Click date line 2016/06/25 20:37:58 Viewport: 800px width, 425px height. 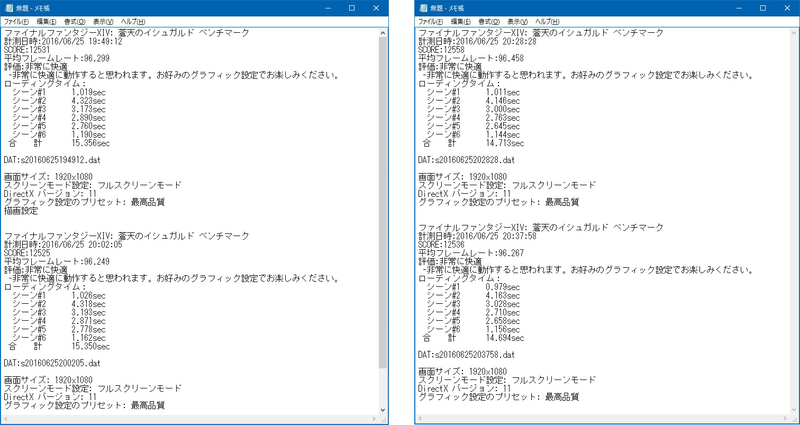click(x=478, y=236)
